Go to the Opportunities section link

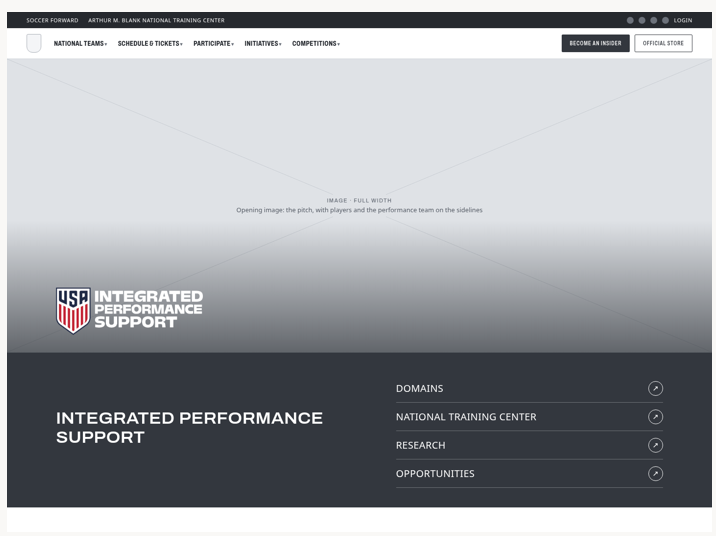(x=529, y=473)
